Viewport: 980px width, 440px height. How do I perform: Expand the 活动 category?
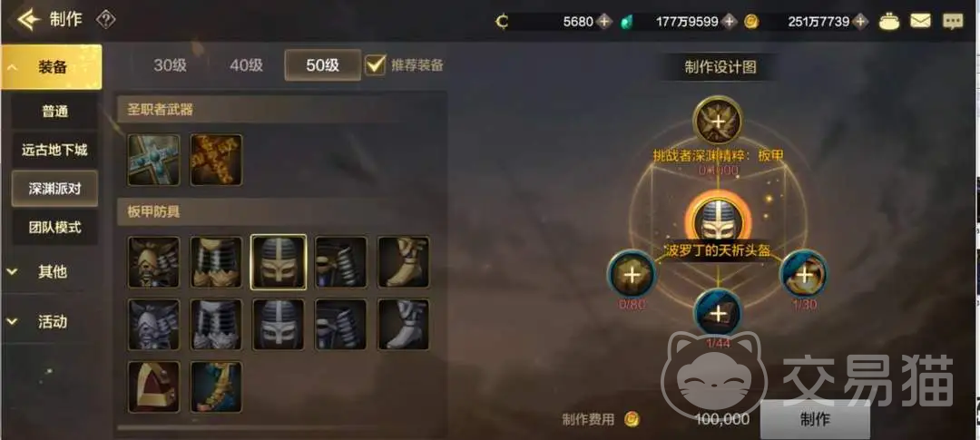51,322
